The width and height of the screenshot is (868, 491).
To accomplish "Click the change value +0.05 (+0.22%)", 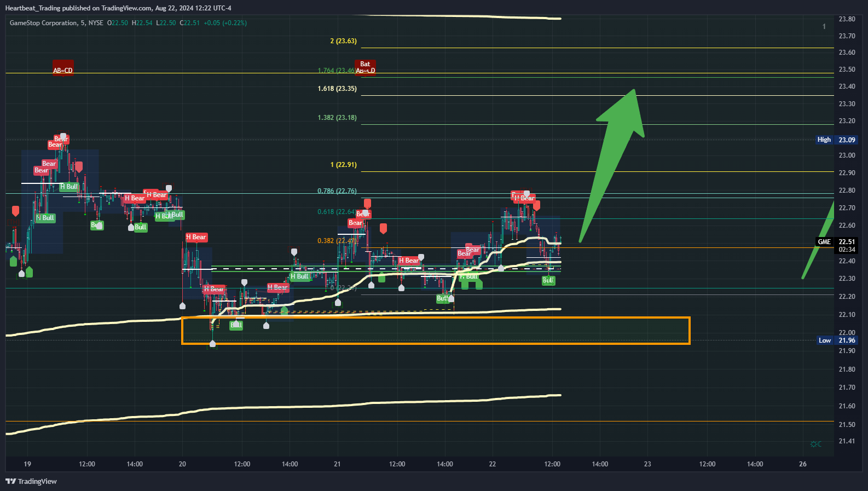I will pos(225,23).
